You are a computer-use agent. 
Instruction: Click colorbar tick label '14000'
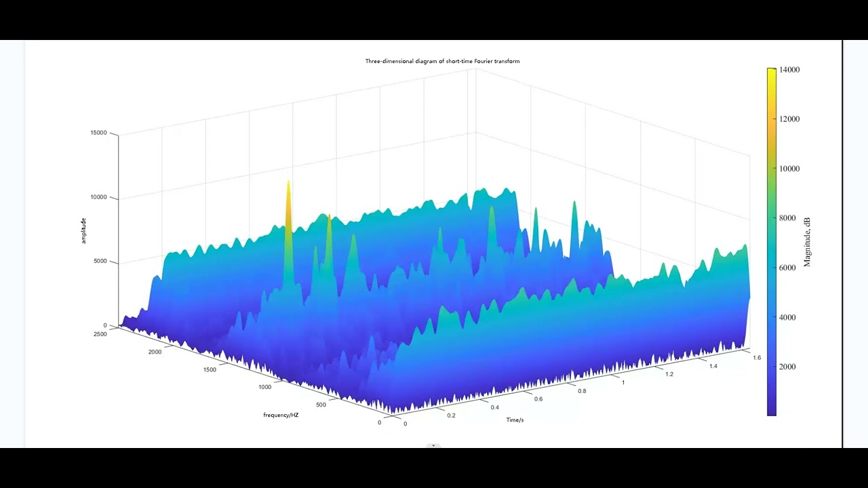coord(790,70)
